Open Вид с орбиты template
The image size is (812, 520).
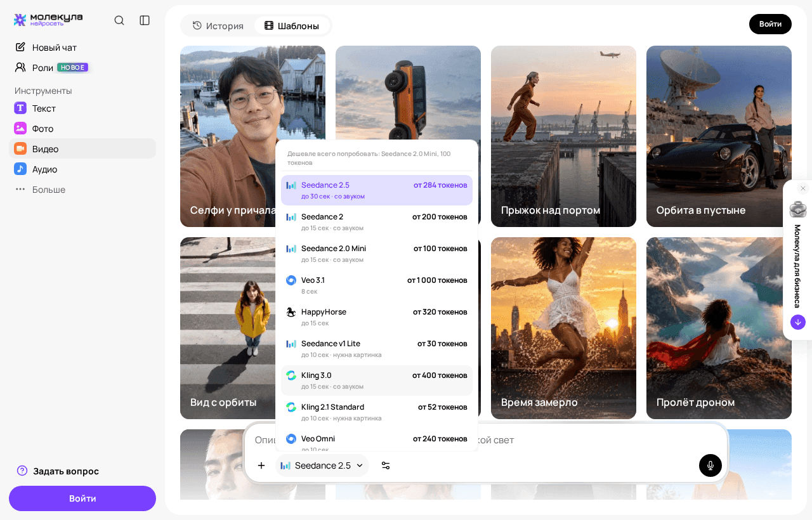[227, 328]
